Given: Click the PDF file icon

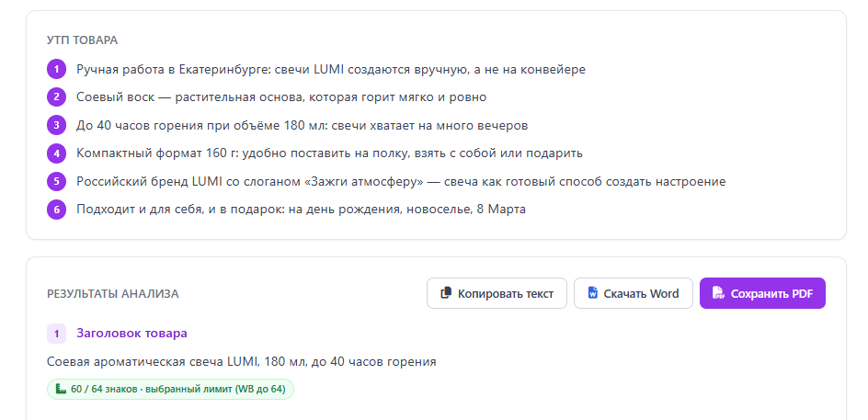Looking at the screenshot, I should (x=718, y=293).
